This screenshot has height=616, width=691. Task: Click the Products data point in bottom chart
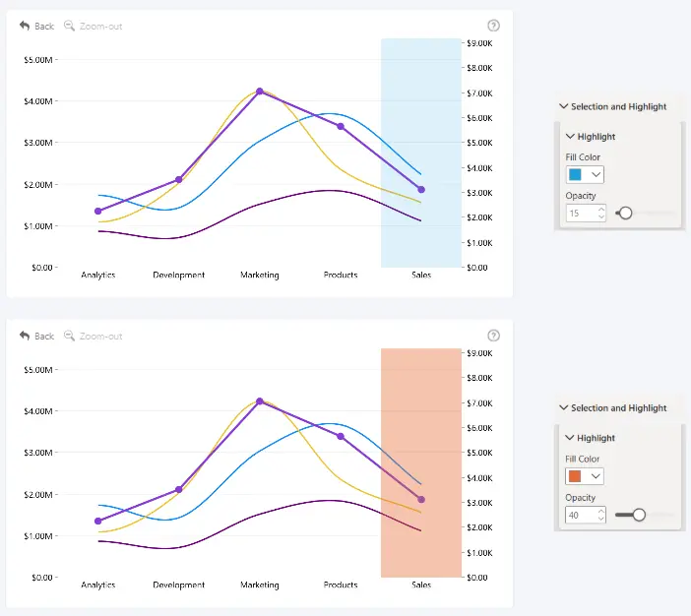point(341,436)
